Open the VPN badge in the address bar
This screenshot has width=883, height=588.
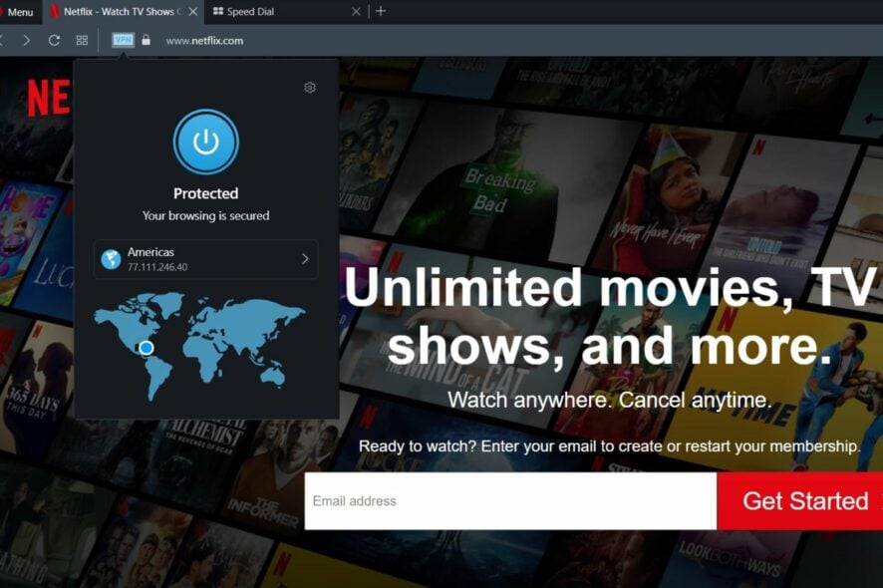click(123, 40)
